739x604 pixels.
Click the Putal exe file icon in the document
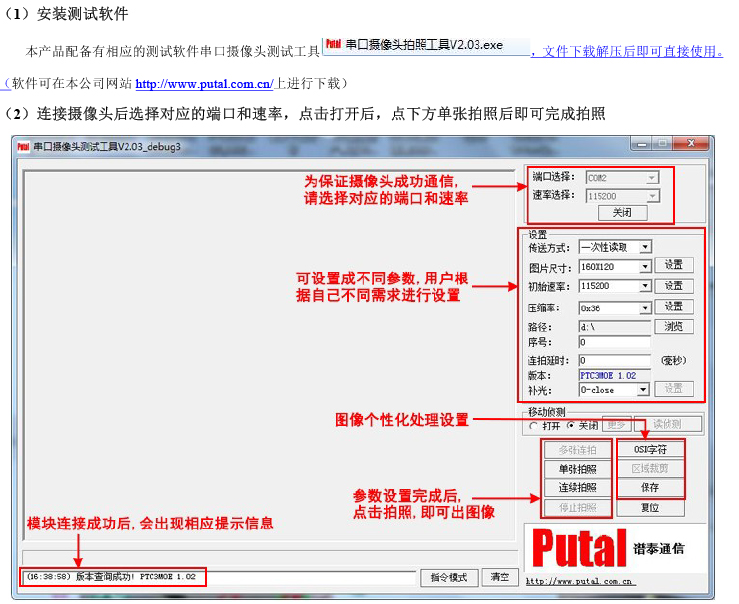click(x=333, y=44)
